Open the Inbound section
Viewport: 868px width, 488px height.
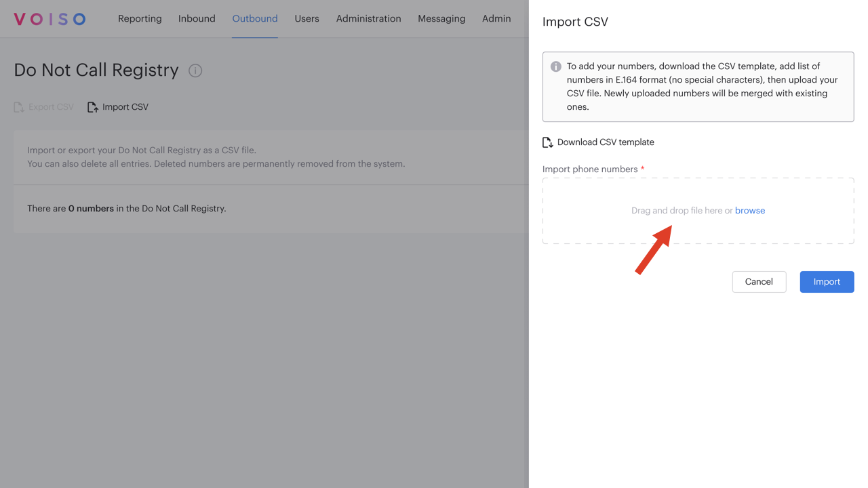pyautogui.click(x=197, y=18)
